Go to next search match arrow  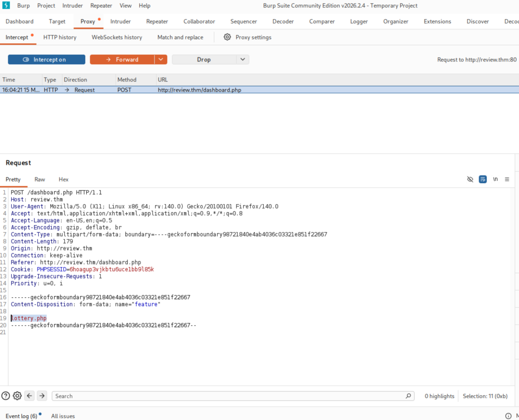[42, 396]
